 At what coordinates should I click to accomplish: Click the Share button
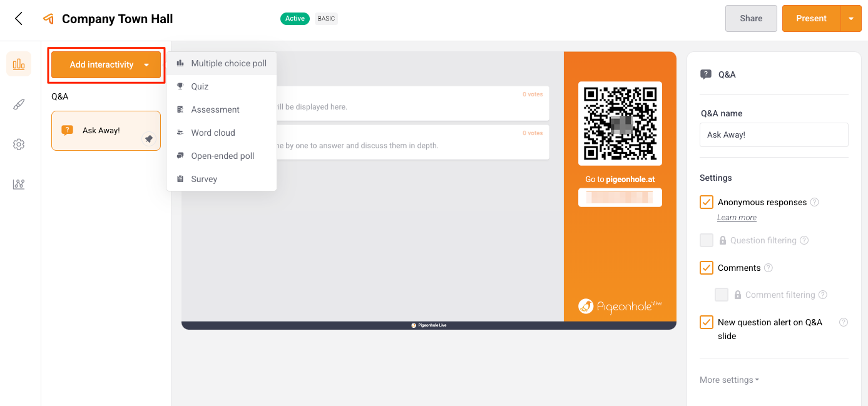750,19
